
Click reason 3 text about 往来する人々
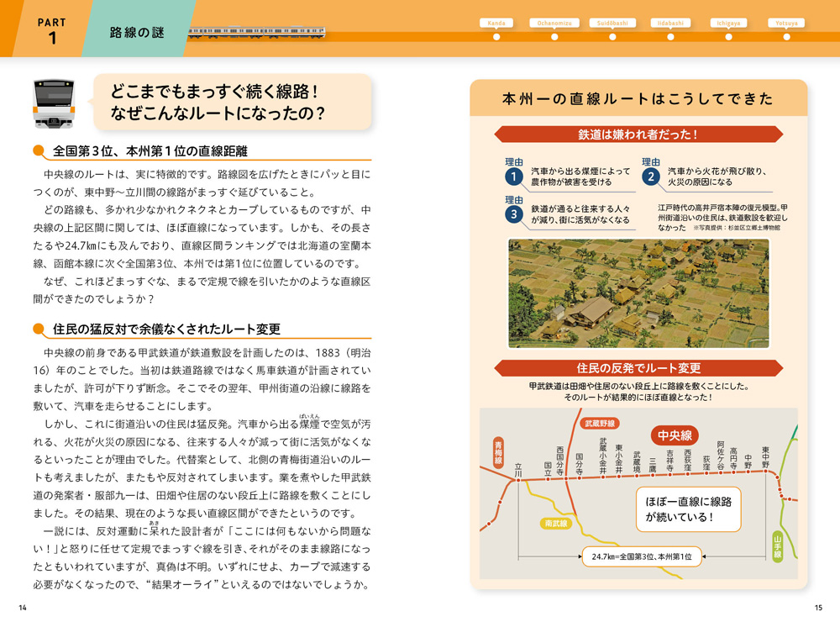tap(580, 214)
